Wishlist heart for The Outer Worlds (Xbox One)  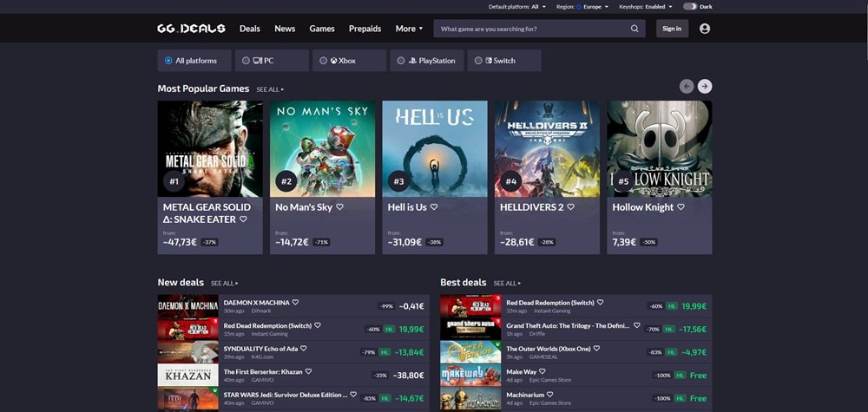coord(597,349)
